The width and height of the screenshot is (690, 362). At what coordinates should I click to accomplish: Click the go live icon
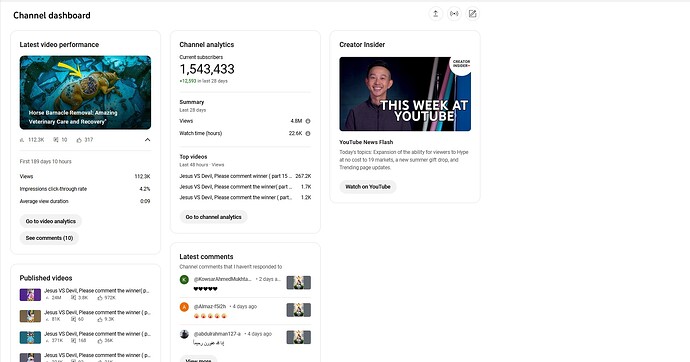click(x=454, y=14)
